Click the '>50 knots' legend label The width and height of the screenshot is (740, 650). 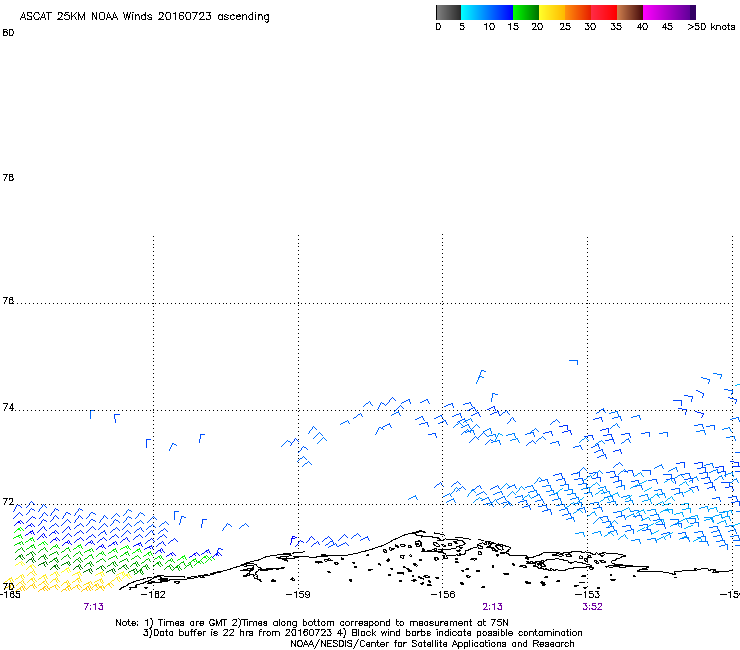pos(711,27)
